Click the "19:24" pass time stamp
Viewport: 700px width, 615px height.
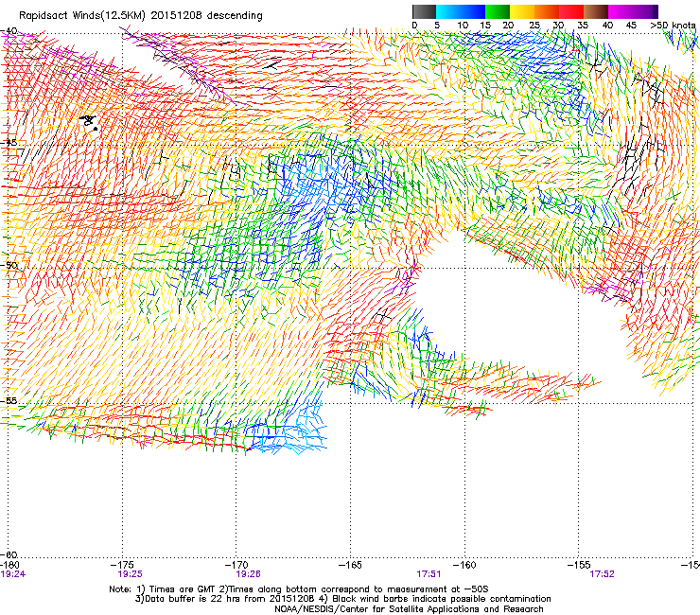[13, 574]
